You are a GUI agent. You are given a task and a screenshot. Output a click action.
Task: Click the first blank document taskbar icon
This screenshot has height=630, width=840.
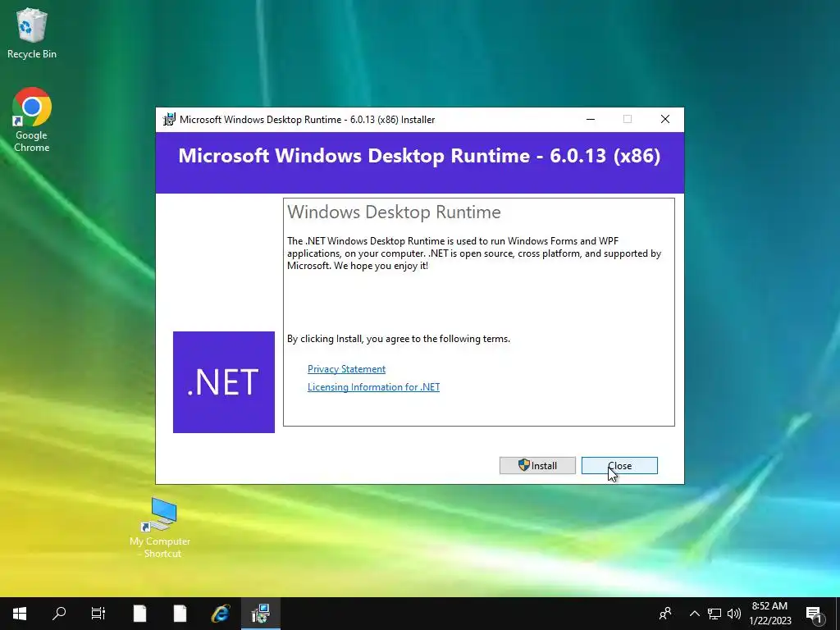pos(139,614)
